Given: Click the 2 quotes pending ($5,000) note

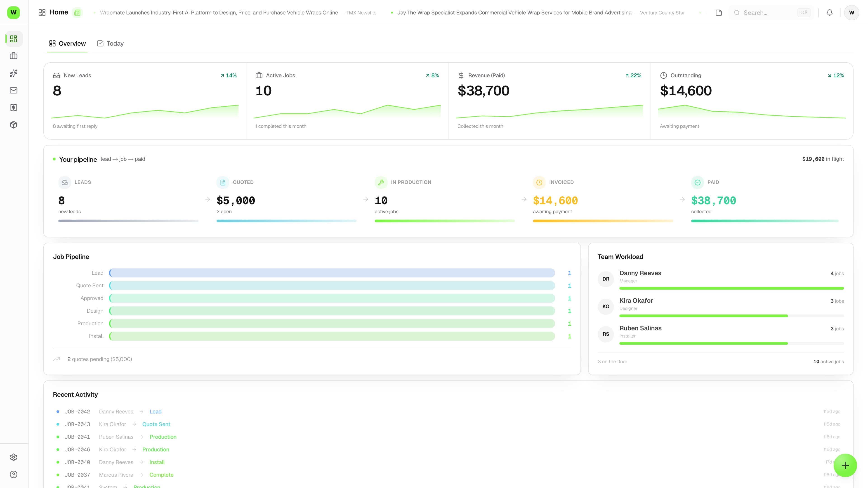Looking at the screenshot, I should click(100, 359).
